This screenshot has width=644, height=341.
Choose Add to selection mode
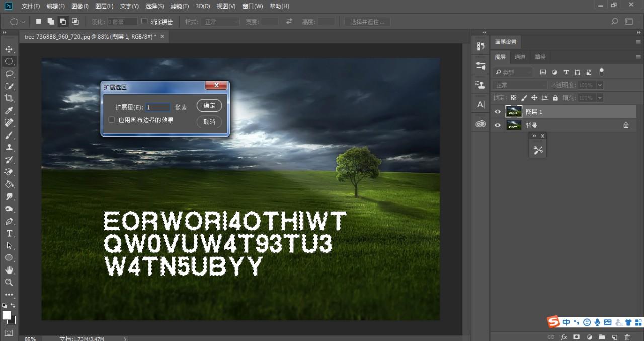[51, 21]
